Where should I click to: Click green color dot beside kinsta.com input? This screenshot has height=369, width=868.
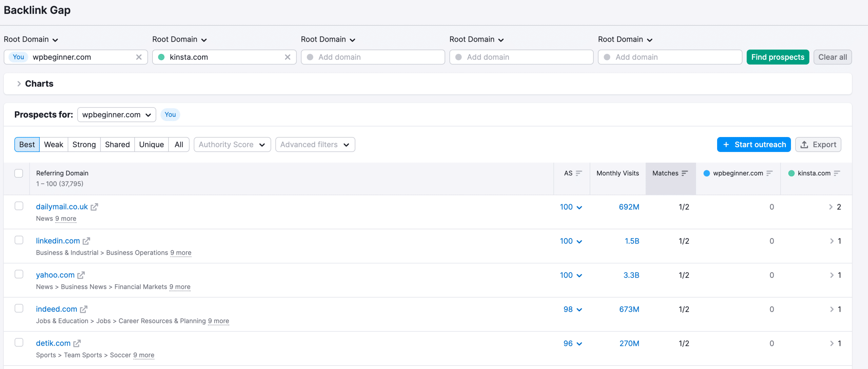click(x=161, y=57)
